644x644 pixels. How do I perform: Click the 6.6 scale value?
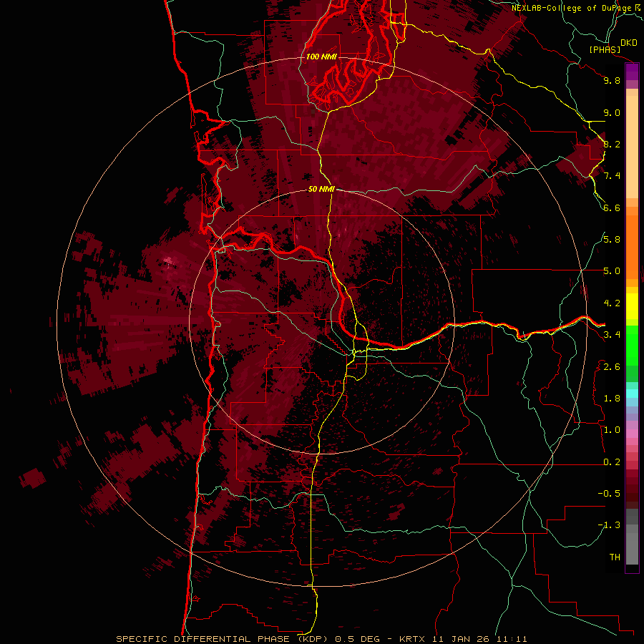point(612,208)
